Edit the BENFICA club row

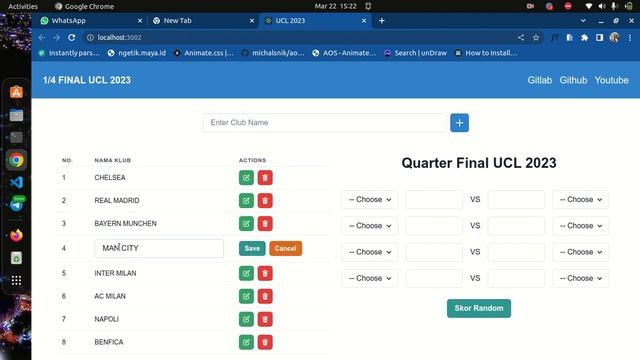click(x=246, y=342)
